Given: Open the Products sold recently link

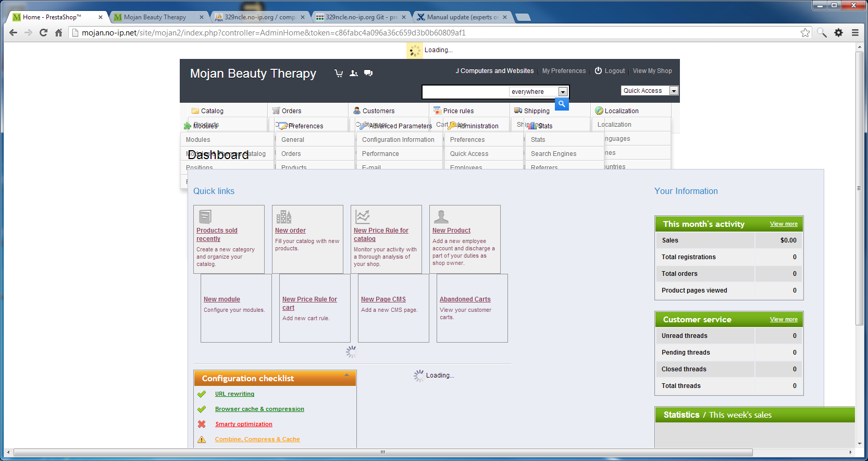Looking at the screenshot, I should (217, 235).
